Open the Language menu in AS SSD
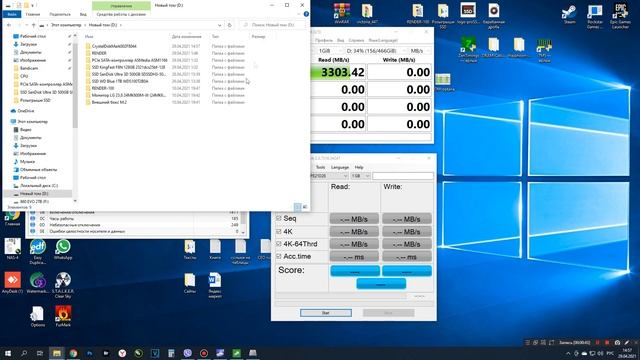This screenshot has width=640, height=360. (x=340, y=167)
